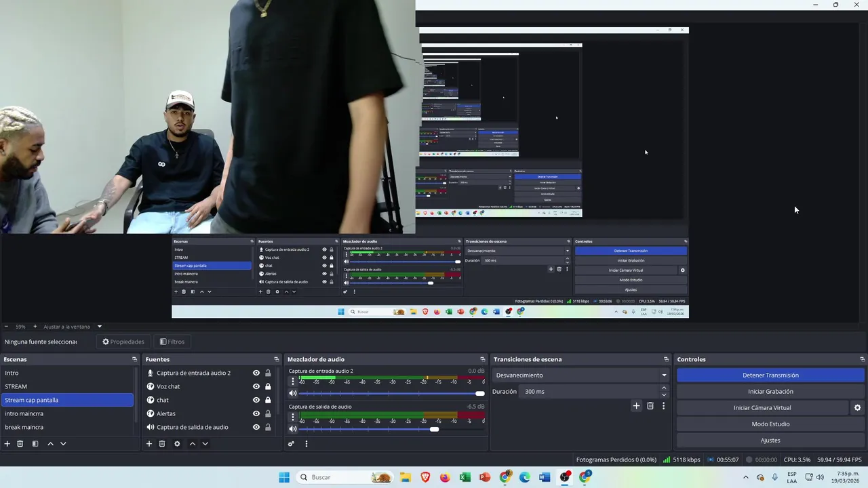This screenshot has width=868, height=488.
Task: Increase transition duration with up stepper
Action: [664, 388]
